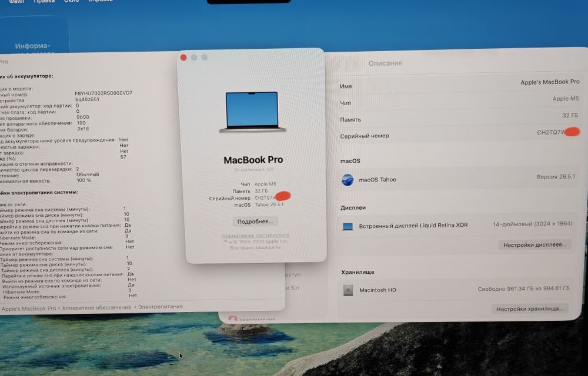Click Свободно 961.34 ГБ из 994.61 ГБ

(523, 288)
